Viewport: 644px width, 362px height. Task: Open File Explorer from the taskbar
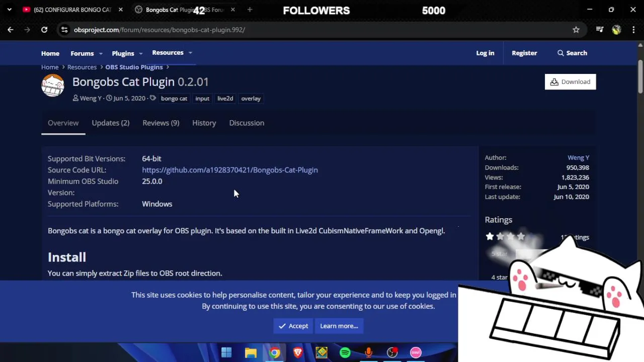251,352
